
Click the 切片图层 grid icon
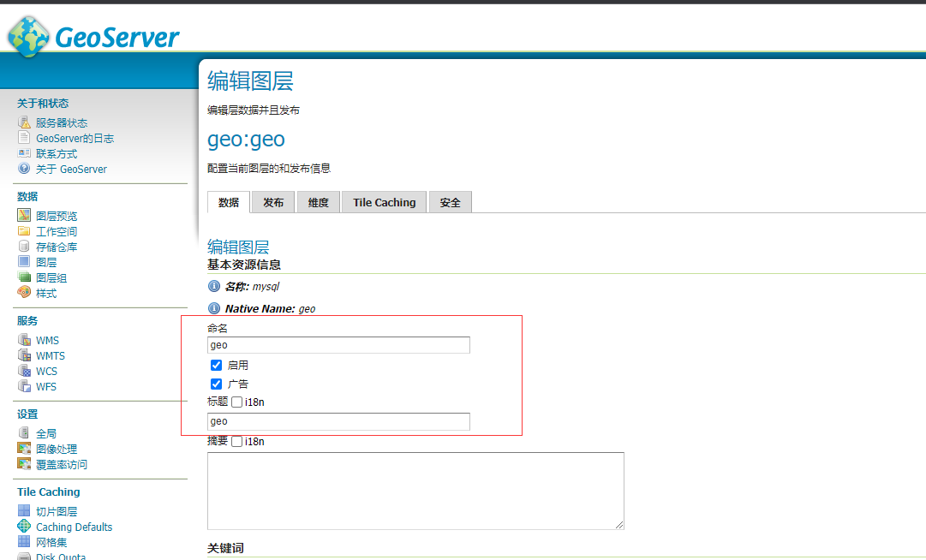[x=24, y=511]
